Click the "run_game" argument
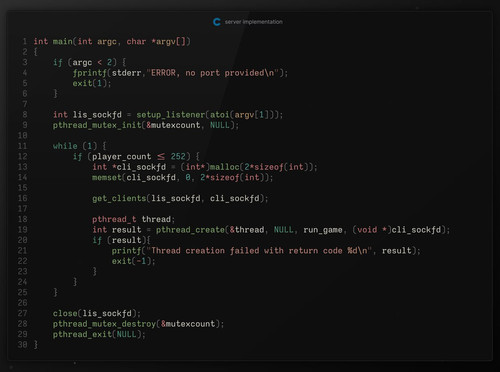The width and height of the screenshot is (500, 372). 323,230
